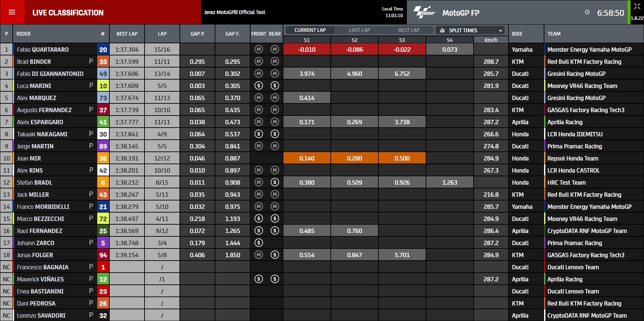Click Folger's front tyre M icon

tap(259, 255)
